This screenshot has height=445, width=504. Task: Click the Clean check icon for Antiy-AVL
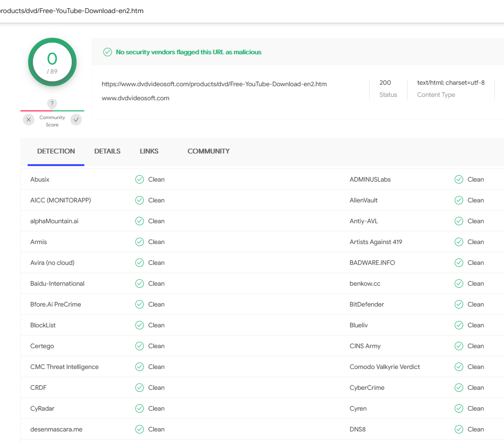[459, 221]
